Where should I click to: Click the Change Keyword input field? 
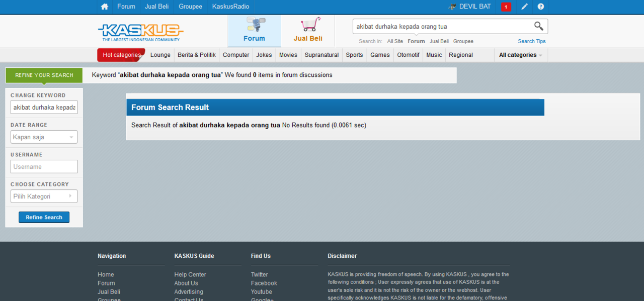(44, 107)
